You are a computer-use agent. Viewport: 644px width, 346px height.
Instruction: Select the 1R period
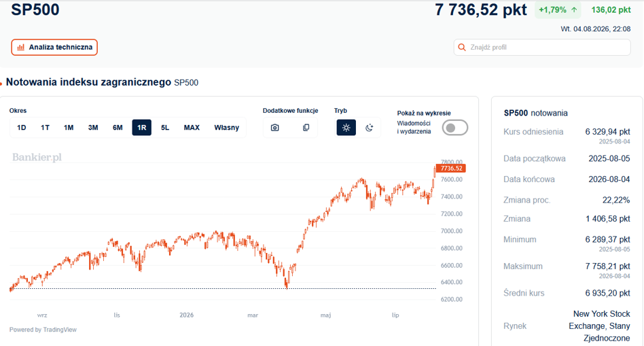(x=142, y=128)
